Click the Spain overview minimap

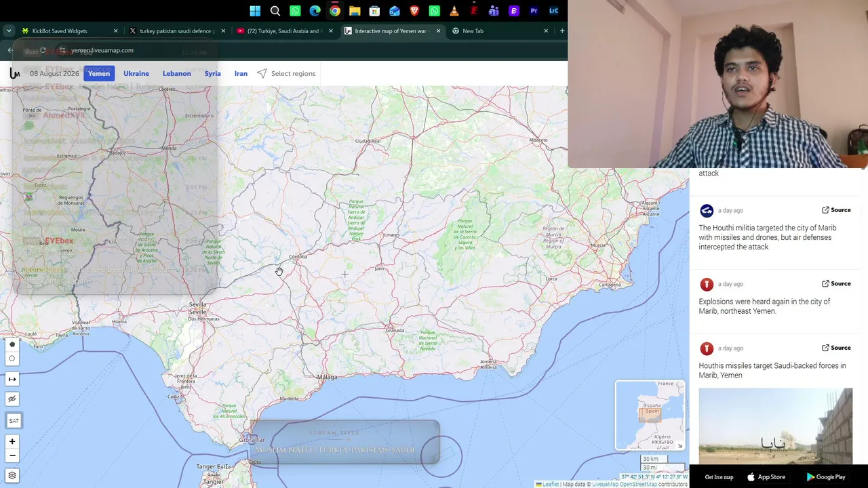point(650,415)
